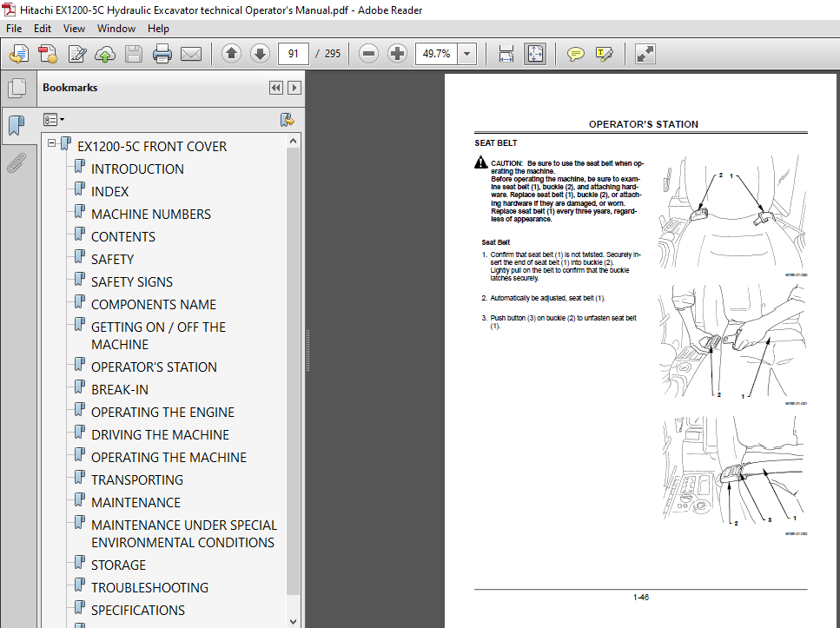Screen dimensions: 840x628
Task: Open the zoom percentage dropdown arrow
Action: tap(466, 54)
